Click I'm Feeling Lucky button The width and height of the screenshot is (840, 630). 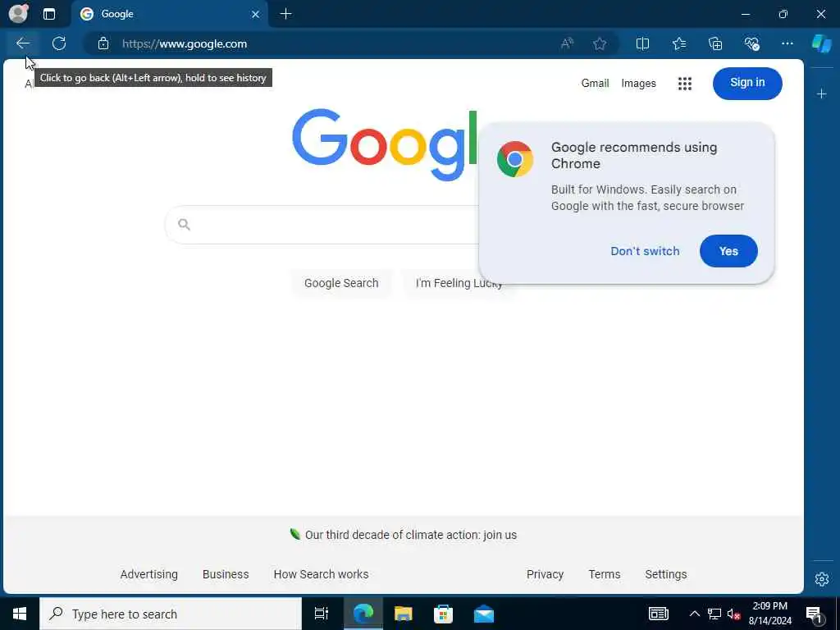point(459,283)
